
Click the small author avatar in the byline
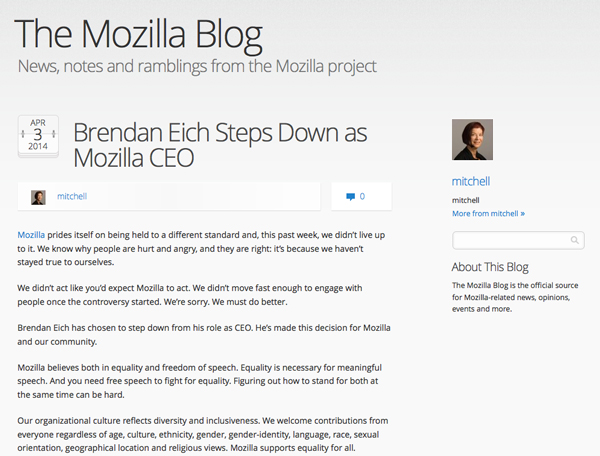39,197
